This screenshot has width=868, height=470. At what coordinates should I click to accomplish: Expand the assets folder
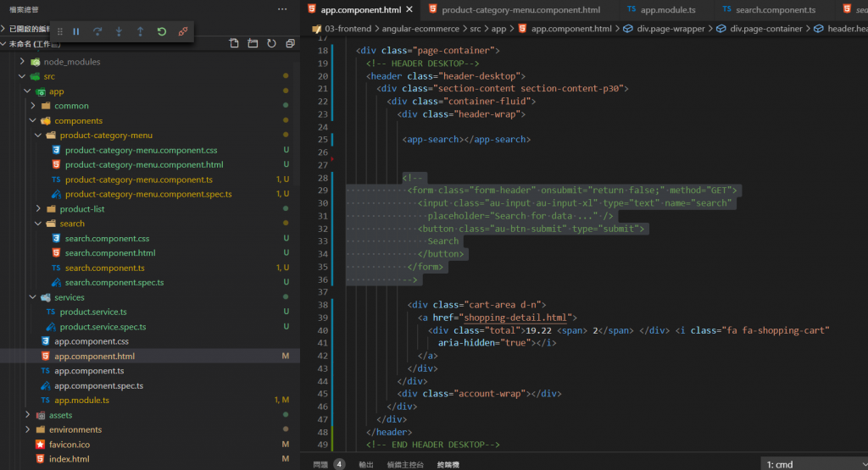pos(28,415)
